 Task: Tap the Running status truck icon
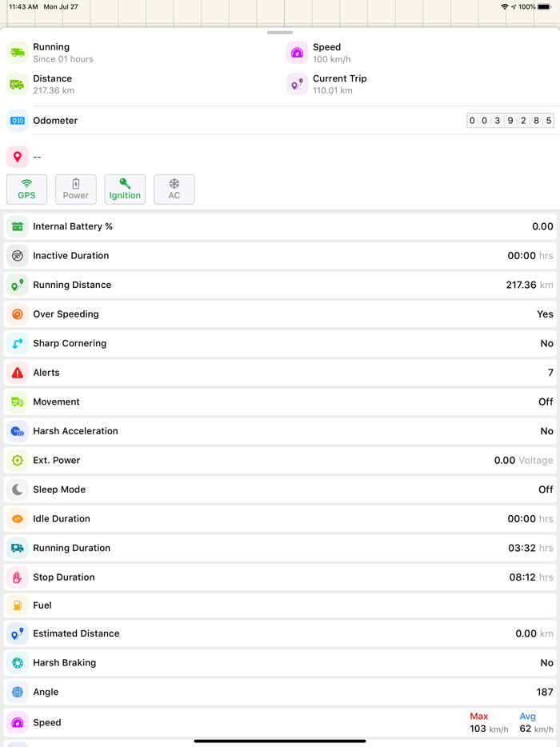18,53
